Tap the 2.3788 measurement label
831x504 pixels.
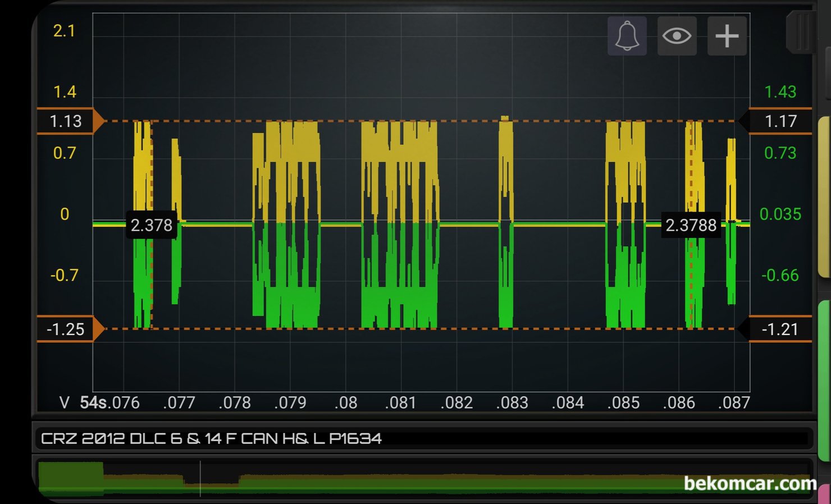(691, 225)
